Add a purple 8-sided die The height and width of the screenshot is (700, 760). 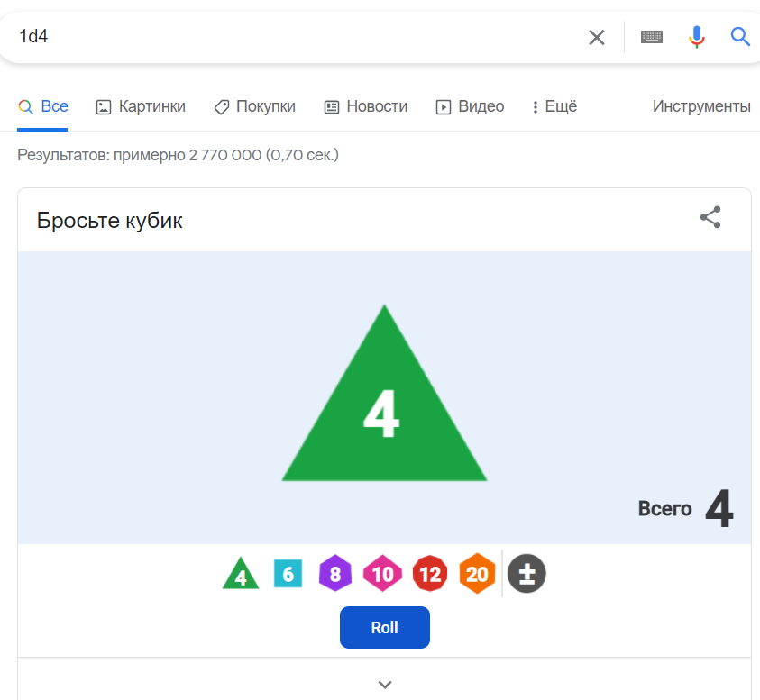point(335,574)
